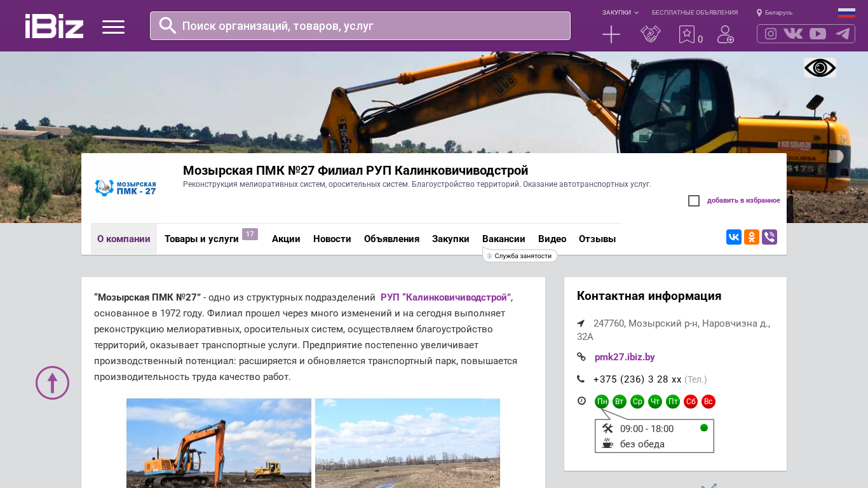Open the РУП "Калинковичиводстрой" link

click(x=445, y=297)
